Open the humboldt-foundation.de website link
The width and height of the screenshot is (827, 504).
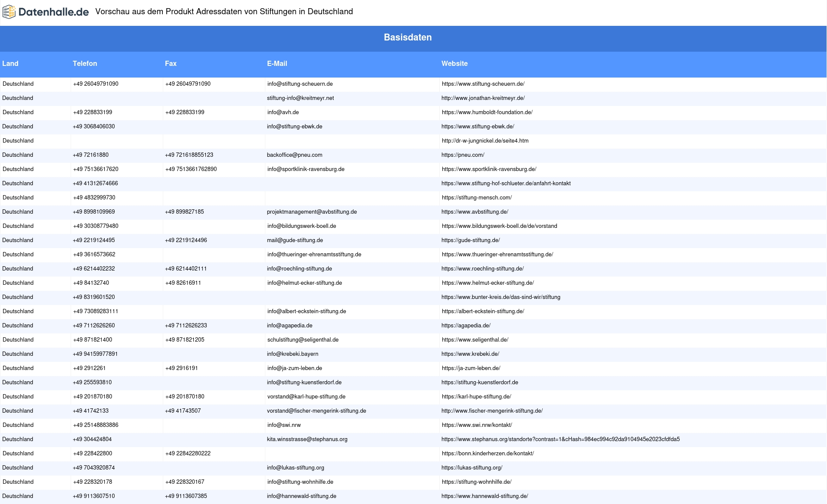pos(487,112)
